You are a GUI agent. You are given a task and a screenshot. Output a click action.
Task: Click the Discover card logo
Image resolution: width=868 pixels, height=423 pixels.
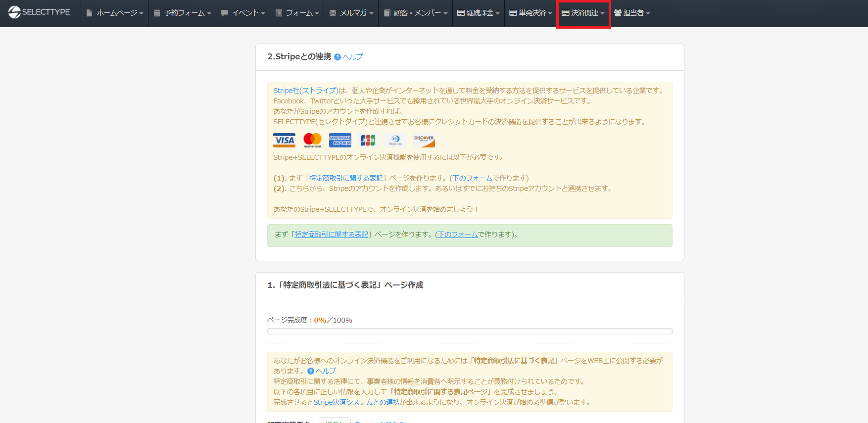pos(424,140)
